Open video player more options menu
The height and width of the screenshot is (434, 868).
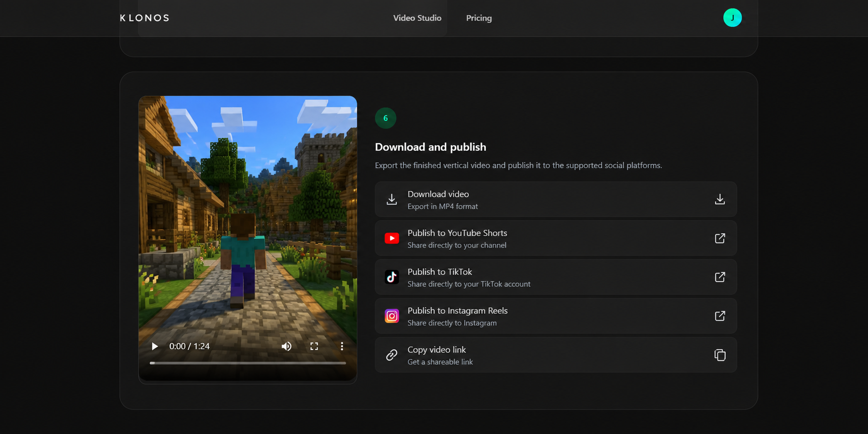(342, 346)
